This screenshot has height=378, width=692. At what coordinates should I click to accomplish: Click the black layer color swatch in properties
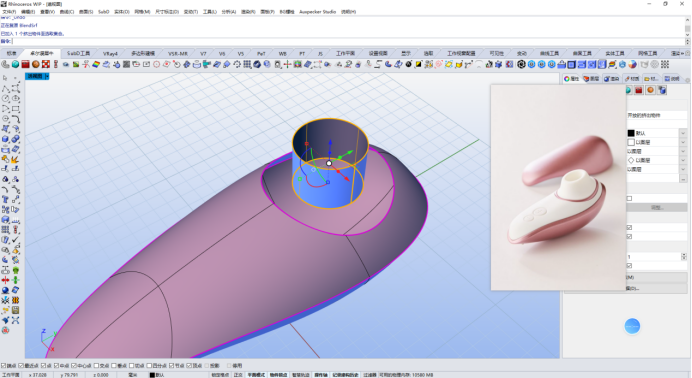pyautogui.click(x=631, y=133)
